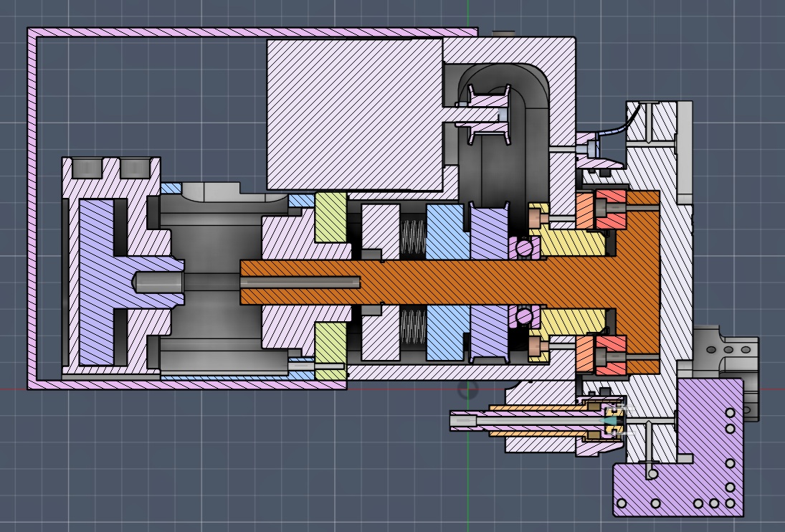Image resolution: width=785 pixels, height=532 pixels.
Task: Pick the thin pink outer enclosure wall
Action: 32,208
